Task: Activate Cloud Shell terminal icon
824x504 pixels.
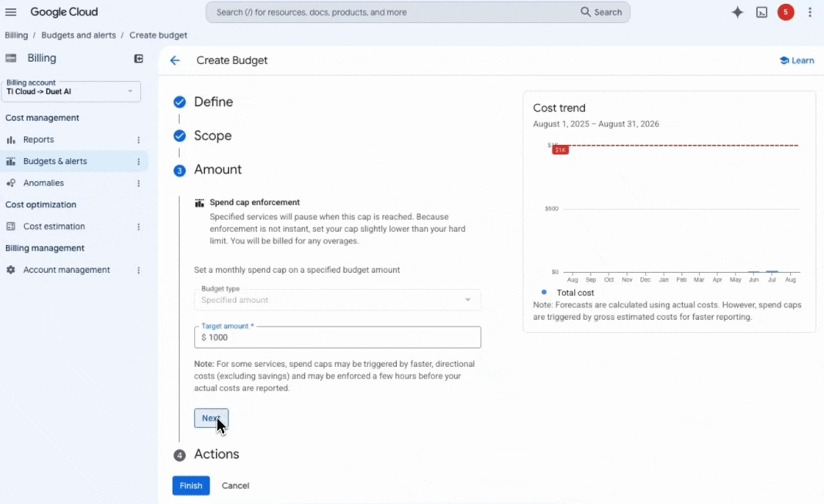Action: coord(762,12)
